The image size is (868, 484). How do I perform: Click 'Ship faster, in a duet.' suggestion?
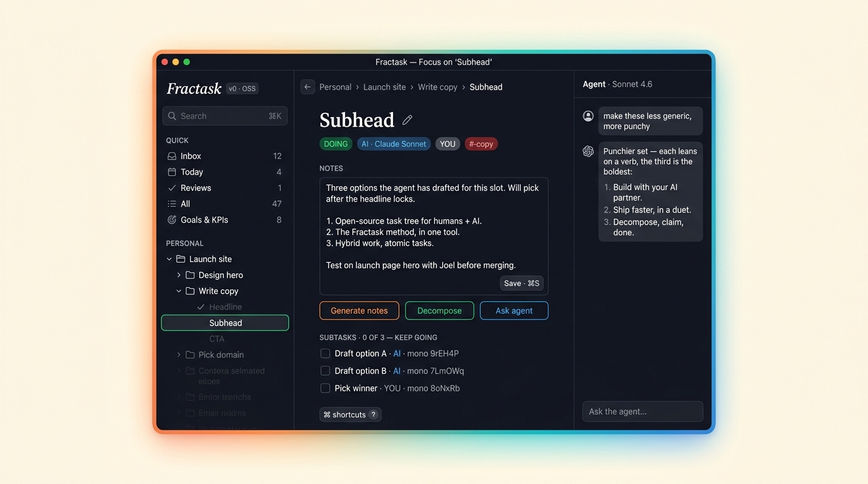coord(652,210)
